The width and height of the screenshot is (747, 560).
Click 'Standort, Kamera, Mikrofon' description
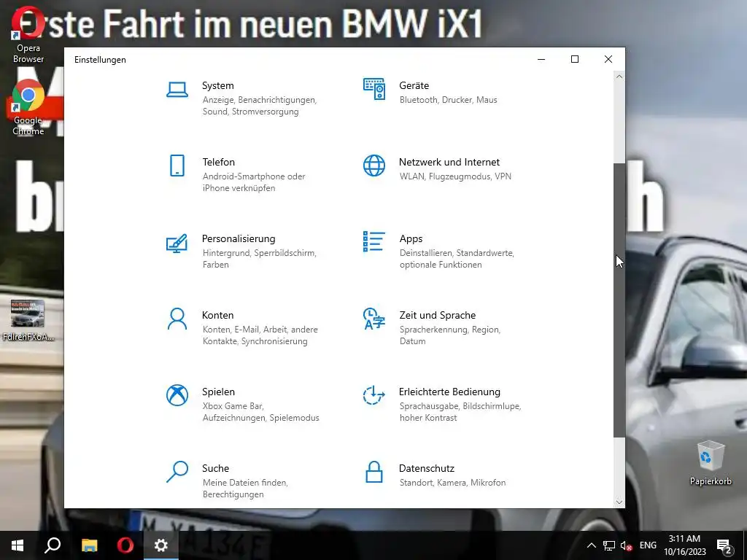point(452,483)
